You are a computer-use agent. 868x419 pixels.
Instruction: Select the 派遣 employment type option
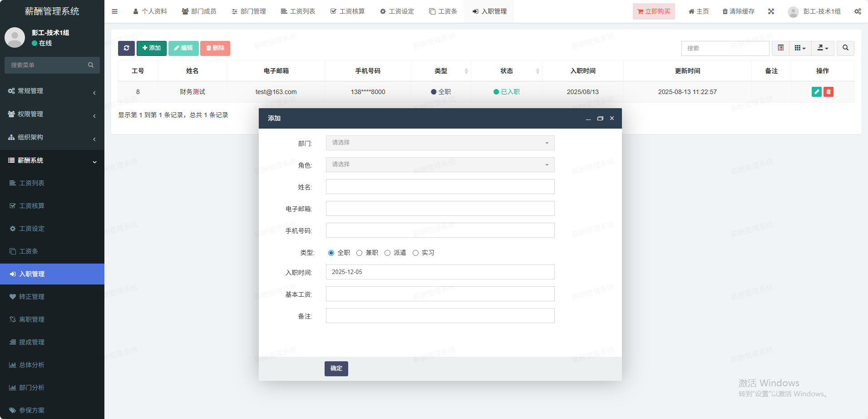click(x=388, y=253)
